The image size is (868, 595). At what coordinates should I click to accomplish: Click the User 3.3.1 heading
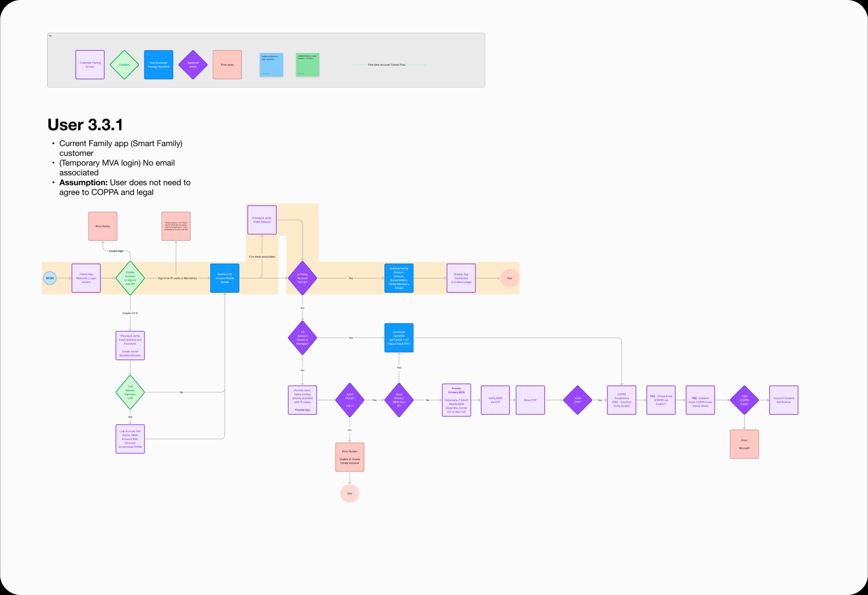click(85, 125)
